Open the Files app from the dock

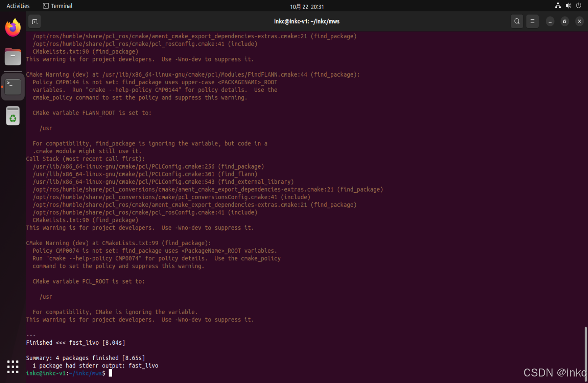click(13, 57)
